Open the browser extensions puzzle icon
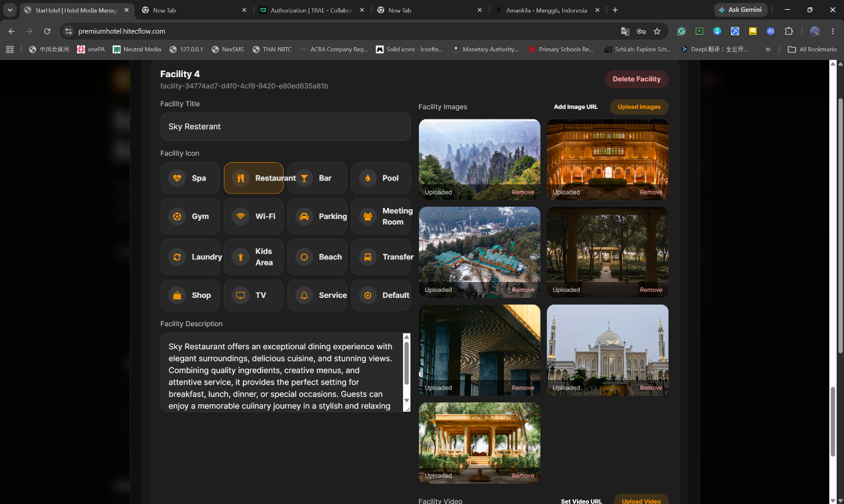Screen dimensions: 844x504 tap(788, 31)
